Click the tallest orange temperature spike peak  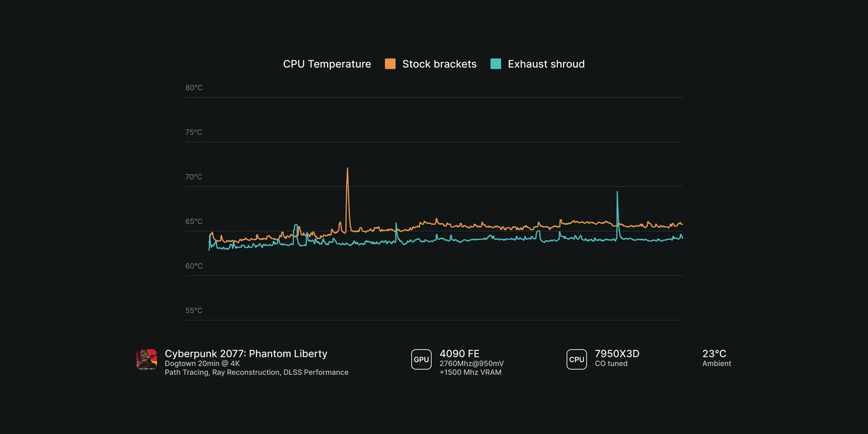[348, 169]
